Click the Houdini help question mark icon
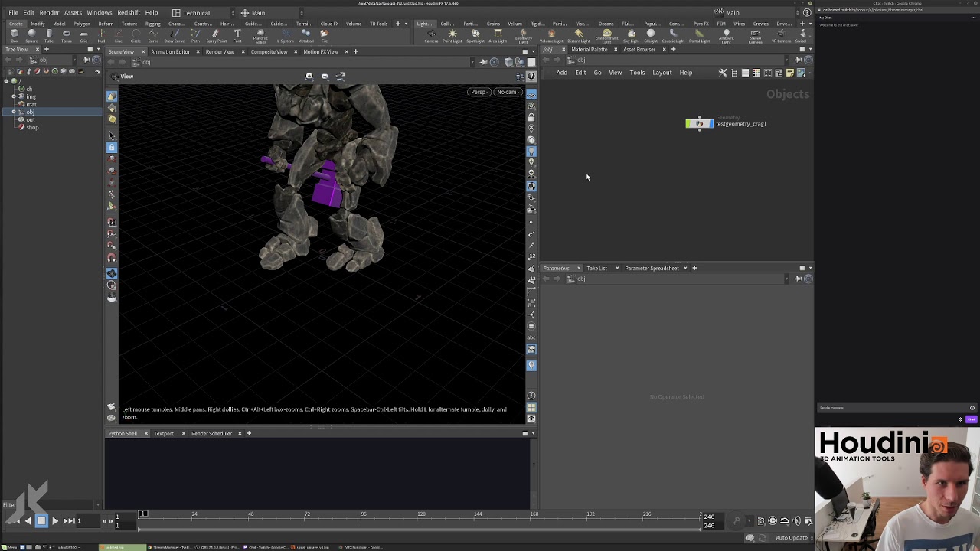The height and width of the screenshot is (551, 980). [x=807, y=13]
